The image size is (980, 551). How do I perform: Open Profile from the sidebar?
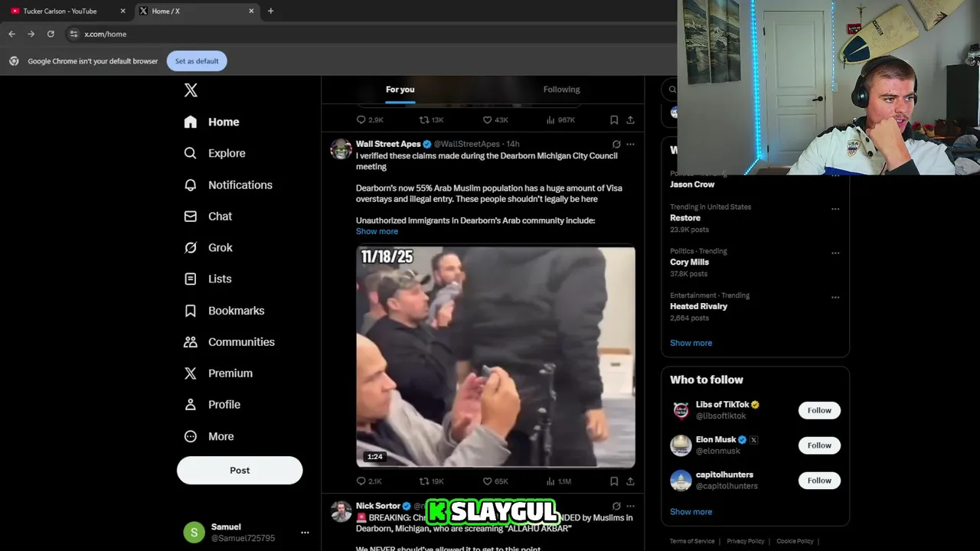212,405
